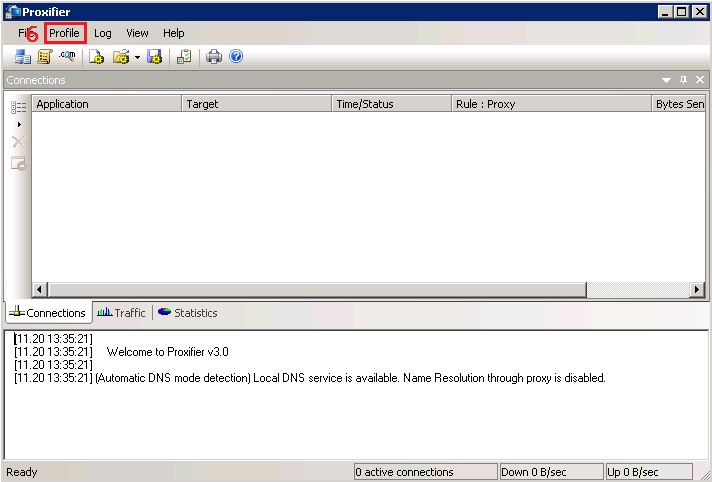Image resolution: width=712 pixels, height=482 pixels.
Task: Click horizontal scrollbar left arrow
Action: coord(40,289)
